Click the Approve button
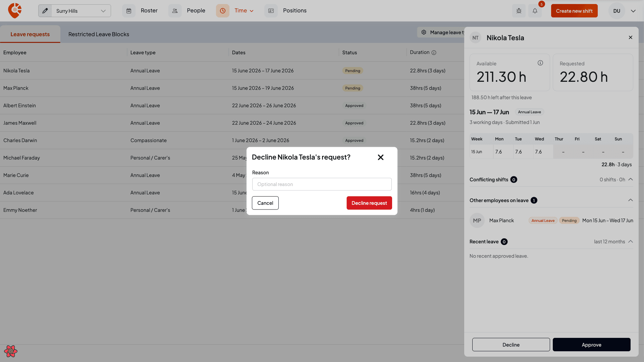The width and height of the screenshot is (644, 362). click(591, 345)
